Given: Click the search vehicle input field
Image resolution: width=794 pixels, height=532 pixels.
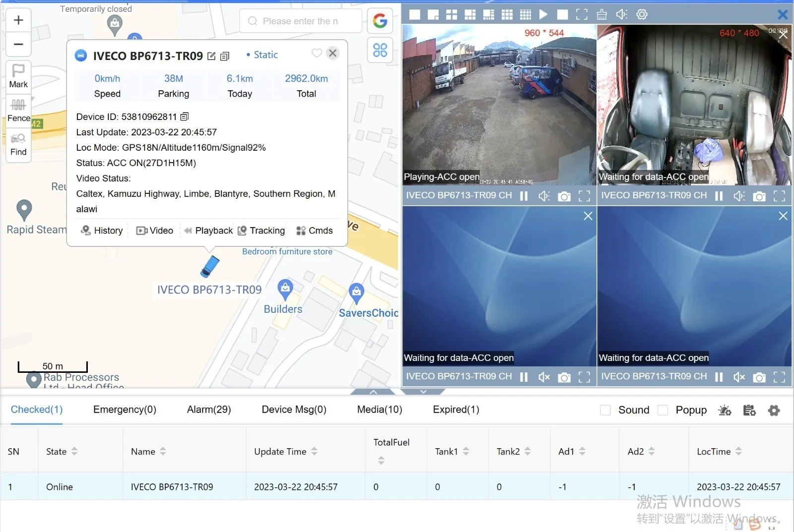Looking at the screenshot, I should coord(301,21).
